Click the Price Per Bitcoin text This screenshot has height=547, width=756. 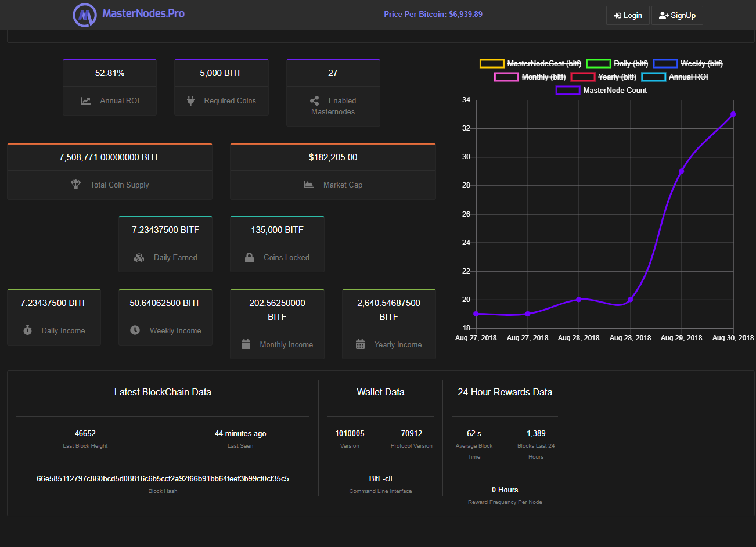433,14
